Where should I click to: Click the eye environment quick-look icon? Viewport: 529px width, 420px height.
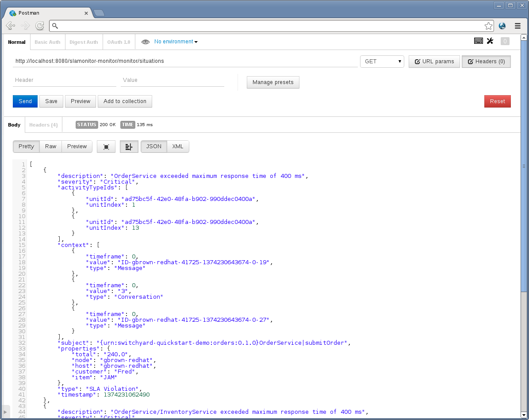(146, 42)
